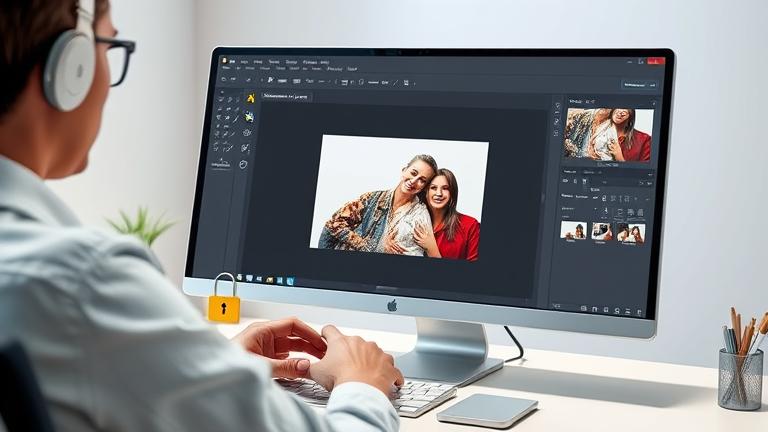Click the white flag-shaped icon in the top toolbar
Screen dimensions: 768x432
(x=270, y=80)
